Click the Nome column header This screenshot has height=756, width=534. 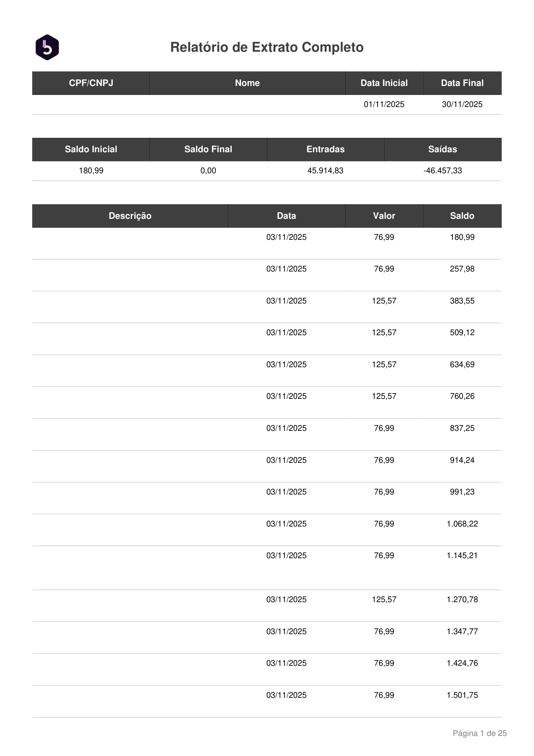coord(247,83)
